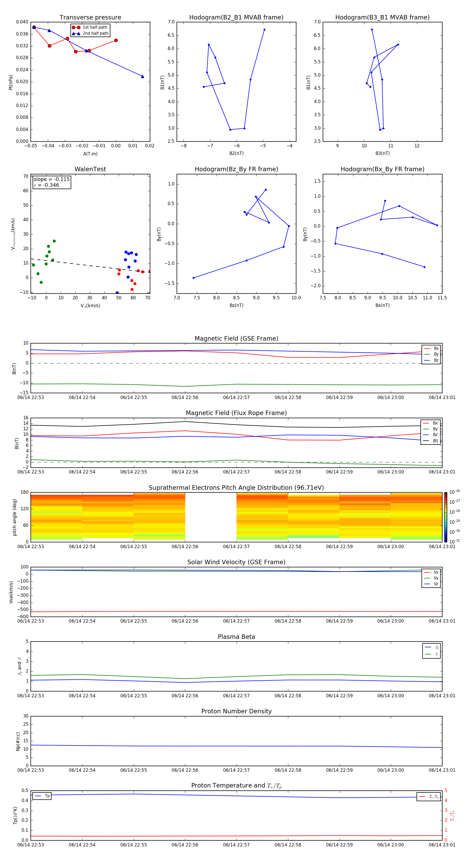Click the Walen test "V_A(km/s)" x-axis label
473x868 pixels.
(90, 306)
